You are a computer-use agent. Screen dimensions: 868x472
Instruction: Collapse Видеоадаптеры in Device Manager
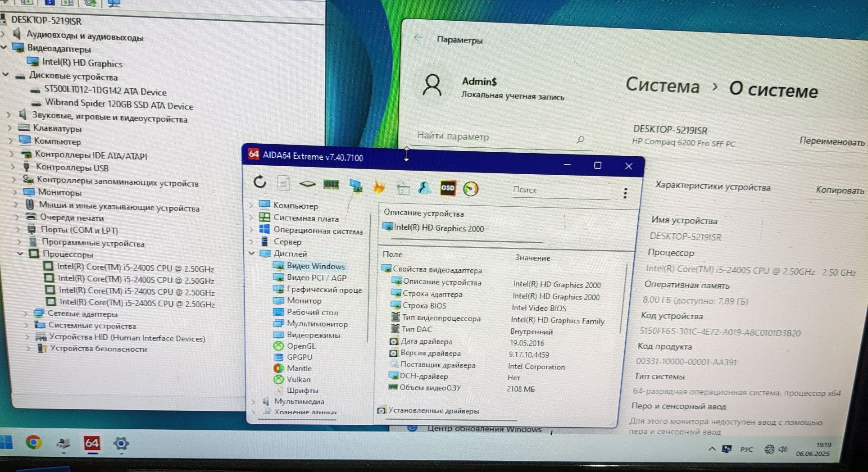click(x=4, y=47)
